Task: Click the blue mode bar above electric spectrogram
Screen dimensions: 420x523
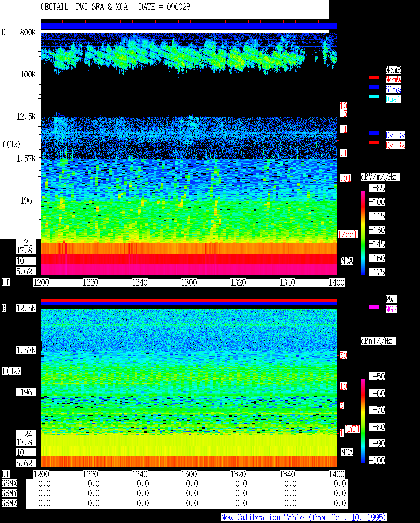Action: (189, 26)
